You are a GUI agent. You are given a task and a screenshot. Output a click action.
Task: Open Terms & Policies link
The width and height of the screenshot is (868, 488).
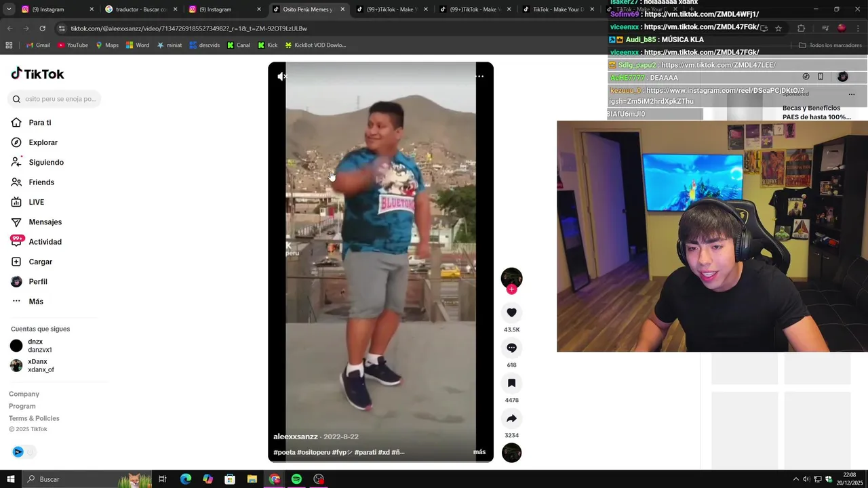pos(34,418)
